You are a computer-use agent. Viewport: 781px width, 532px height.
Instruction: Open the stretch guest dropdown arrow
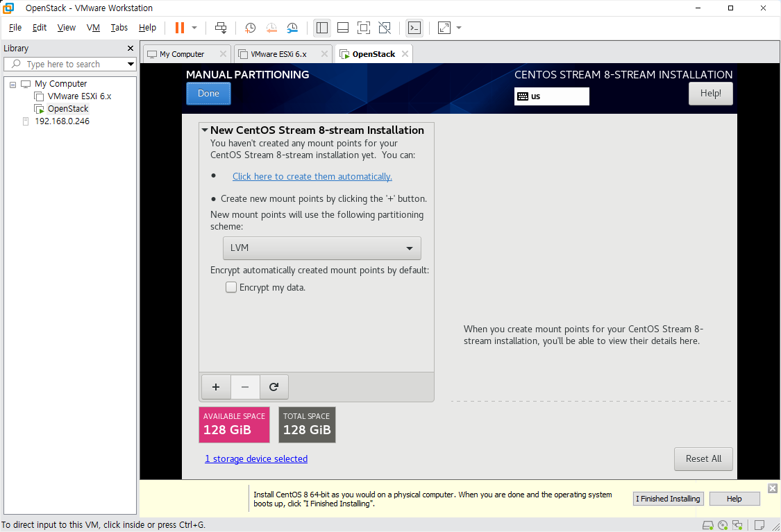tap(459, 28)
